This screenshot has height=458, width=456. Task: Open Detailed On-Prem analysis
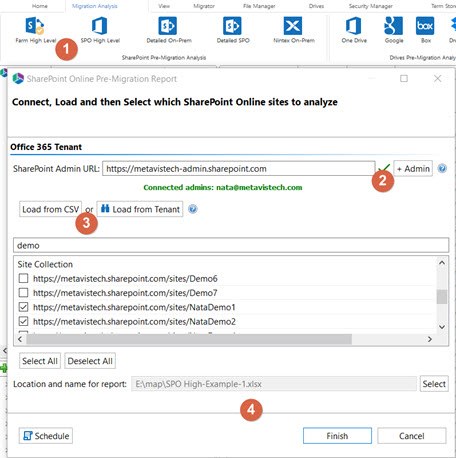tap(169, 31)
